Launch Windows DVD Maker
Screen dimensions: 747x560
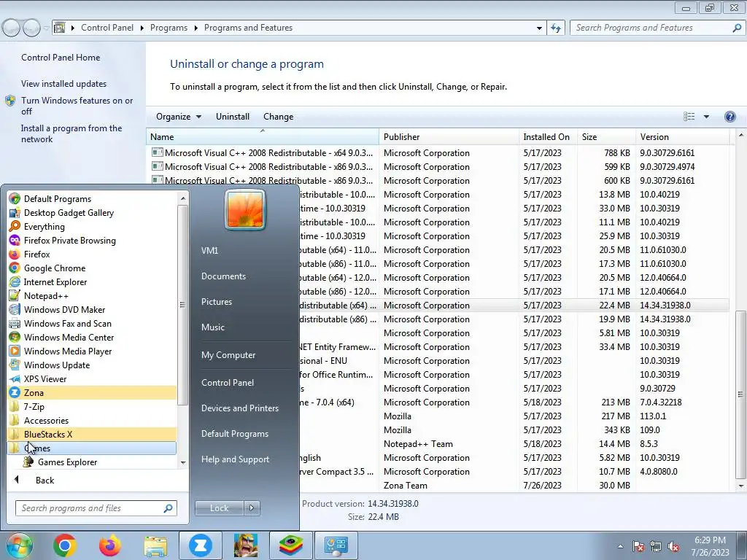pos(64,309)
